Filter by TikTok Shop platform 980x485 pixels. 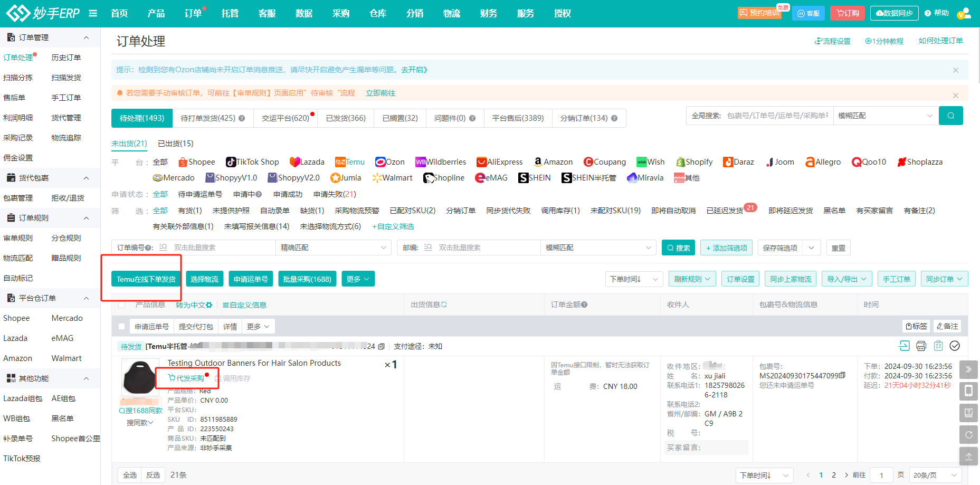252,162
